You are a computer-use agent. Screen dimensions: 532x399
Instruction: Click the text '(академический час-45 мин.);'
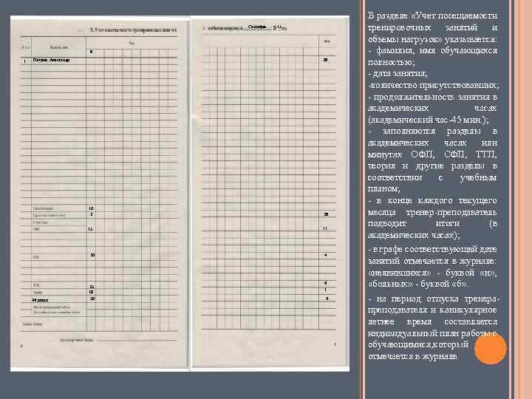(428, 120)
